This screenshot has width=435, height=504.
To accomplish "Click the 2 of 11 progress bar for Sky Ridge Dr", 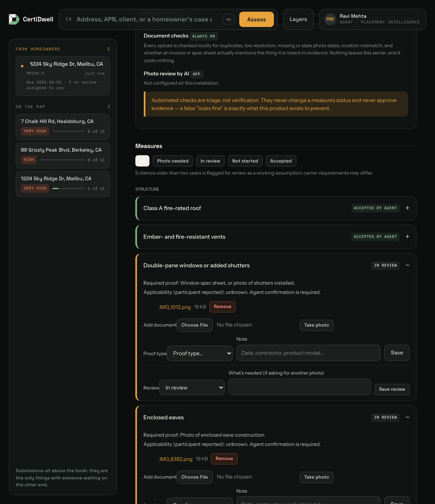I will [x=68, y=188].
